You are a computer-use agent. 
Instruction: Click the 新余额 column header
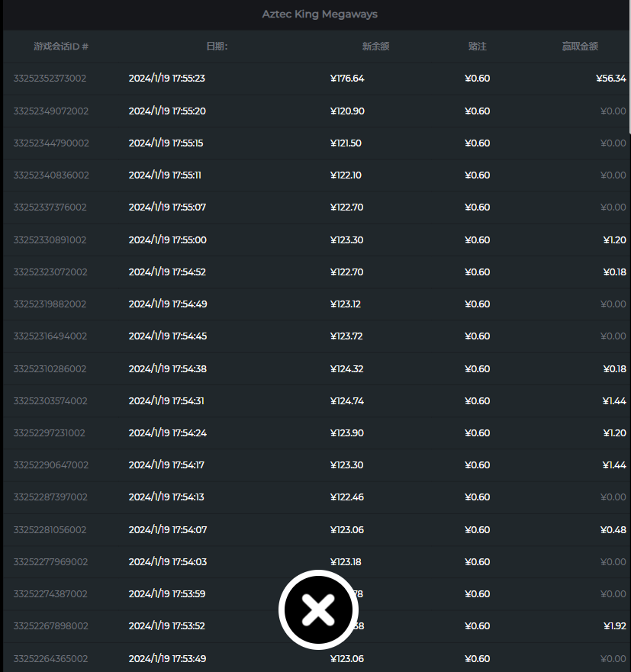(375, 47)
